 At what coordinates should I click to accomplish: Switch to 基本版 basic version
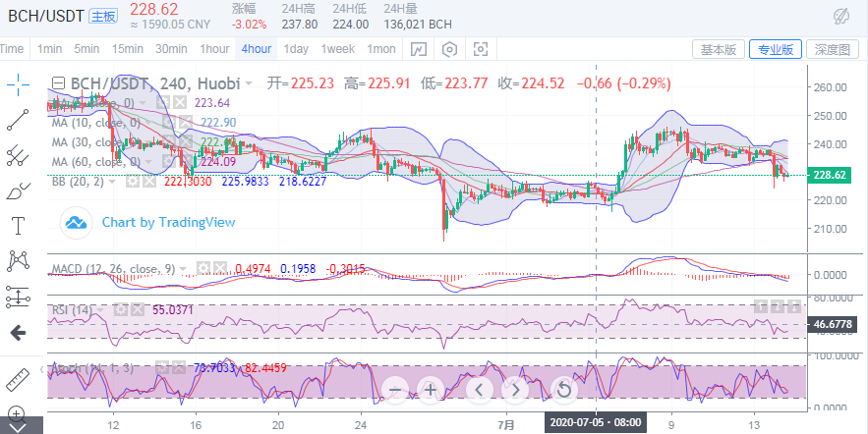click(x=719, y=49)
